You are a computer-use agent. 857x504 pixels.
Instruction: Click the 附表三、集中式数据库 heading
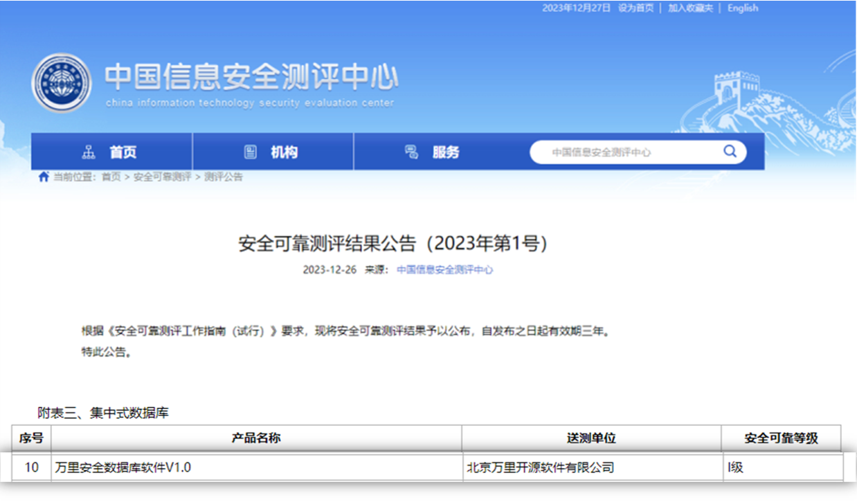(x=103, y=413)
